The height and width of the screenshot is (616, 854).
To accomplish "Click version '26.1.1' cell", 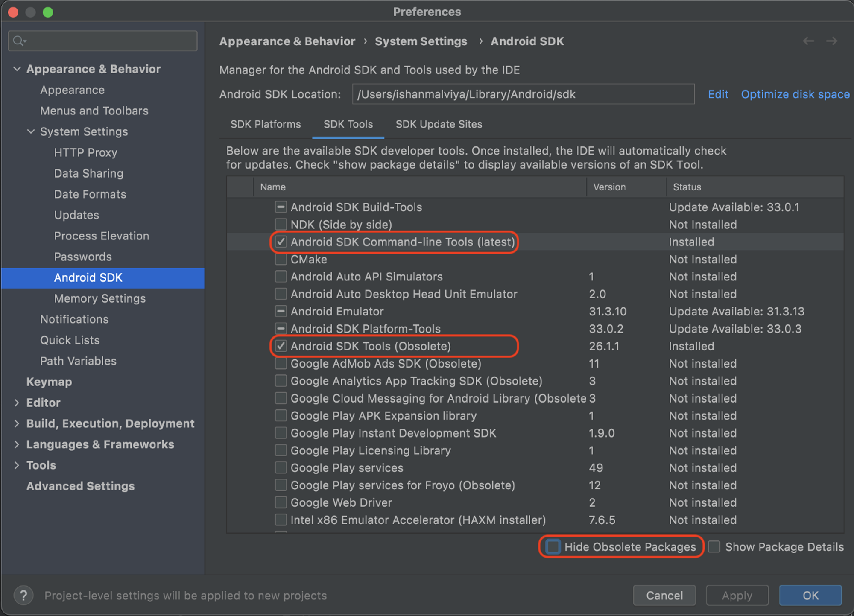I will (x=604, y=346).
